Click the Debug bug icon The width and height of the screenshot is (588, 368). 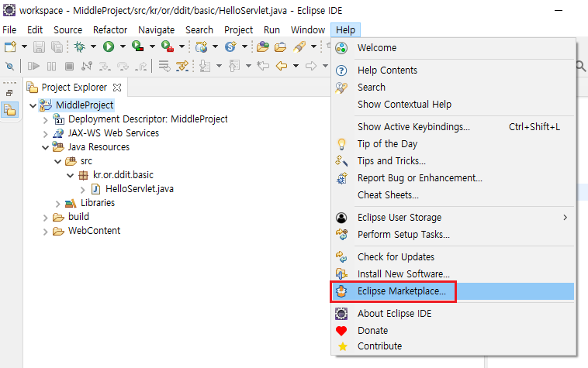tap(79, 46)
